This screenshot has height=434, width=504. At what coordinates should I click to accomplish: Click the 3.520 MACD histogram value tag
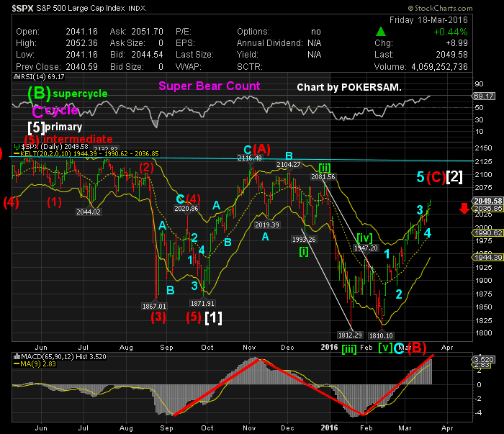482,358
